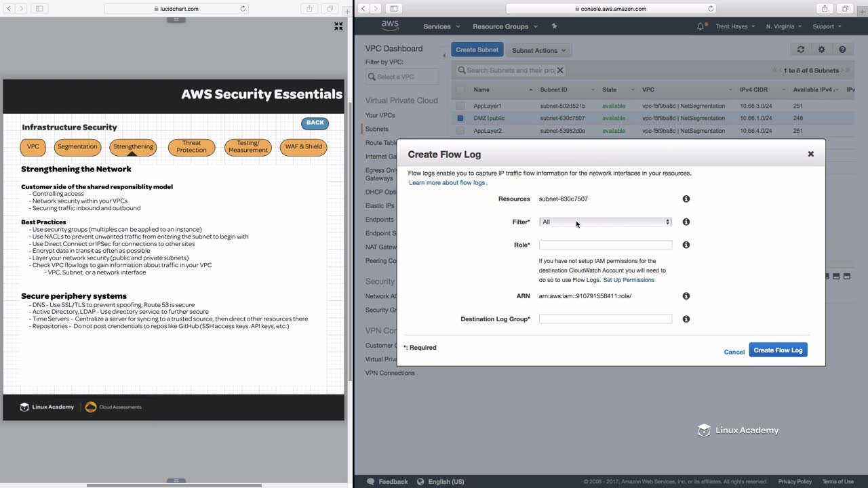
Task: Refresh the subnets list
Action: [x=801, y=49]
